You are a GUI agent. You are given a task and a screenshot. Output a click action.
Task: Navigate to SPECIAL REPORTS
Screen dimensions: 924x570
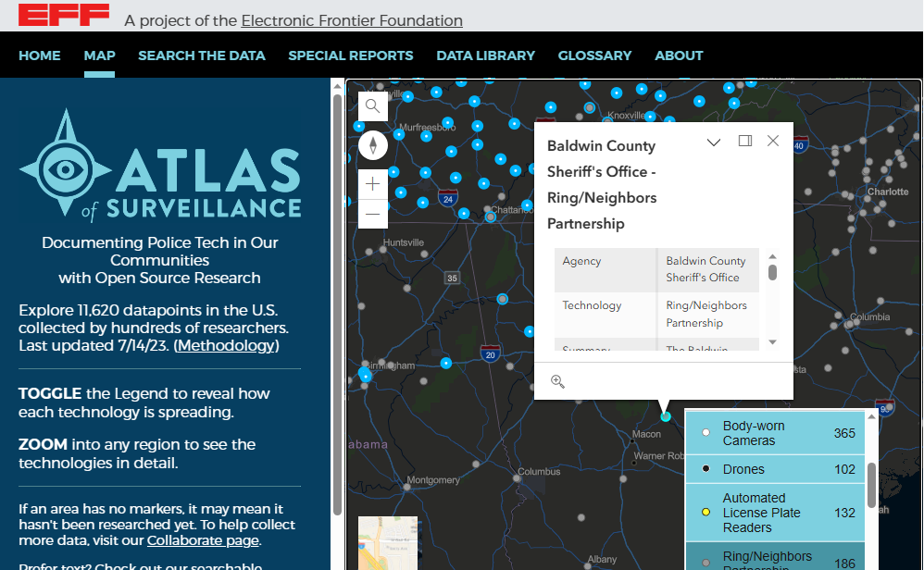click(x=351, y=56)
